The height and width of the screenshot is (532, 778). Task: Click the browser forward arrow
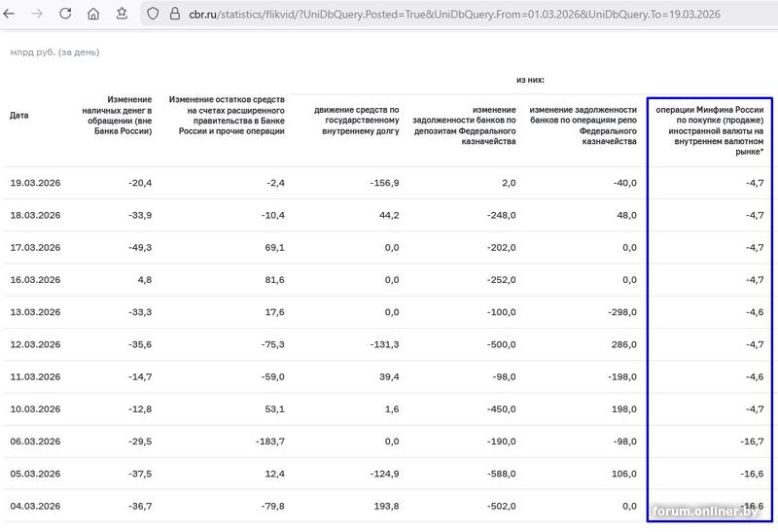(37, 14)
